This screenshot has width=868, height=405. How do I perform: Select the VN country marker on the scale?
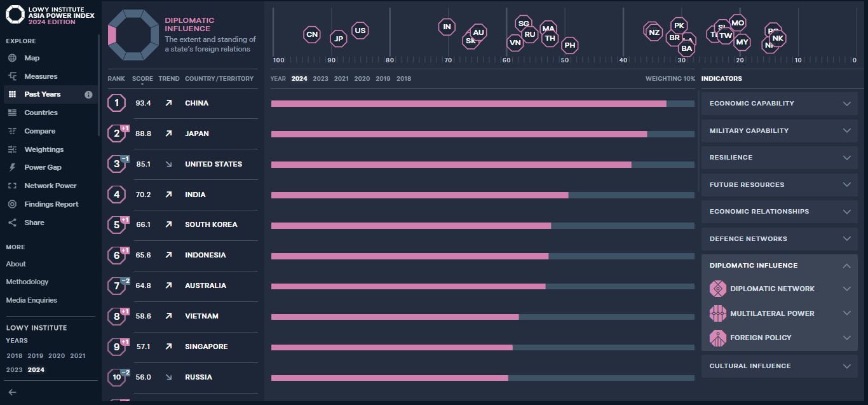[x=515, y=43]
